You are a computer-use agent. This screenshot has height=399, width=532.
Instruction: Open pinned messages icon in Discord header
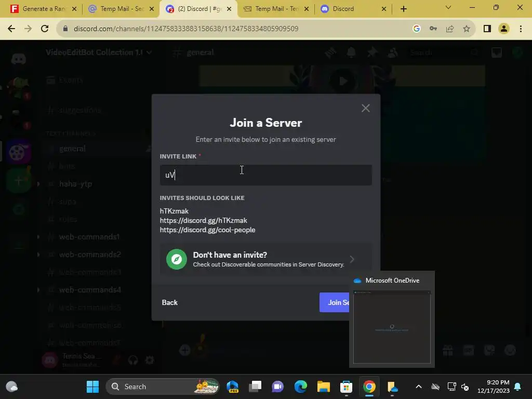[x=372, y=52]
